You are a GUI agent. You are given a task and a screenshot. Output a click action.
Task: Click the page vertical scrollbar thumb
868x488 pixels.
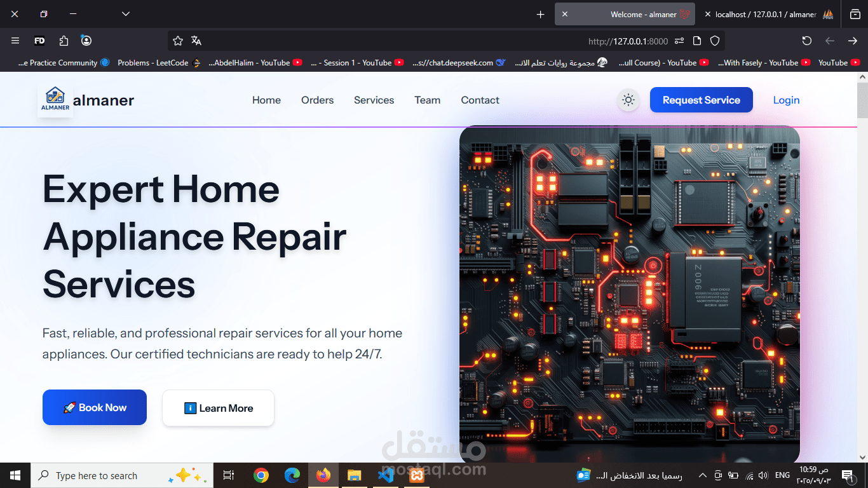pyautogui.click(x=862, y=100)
